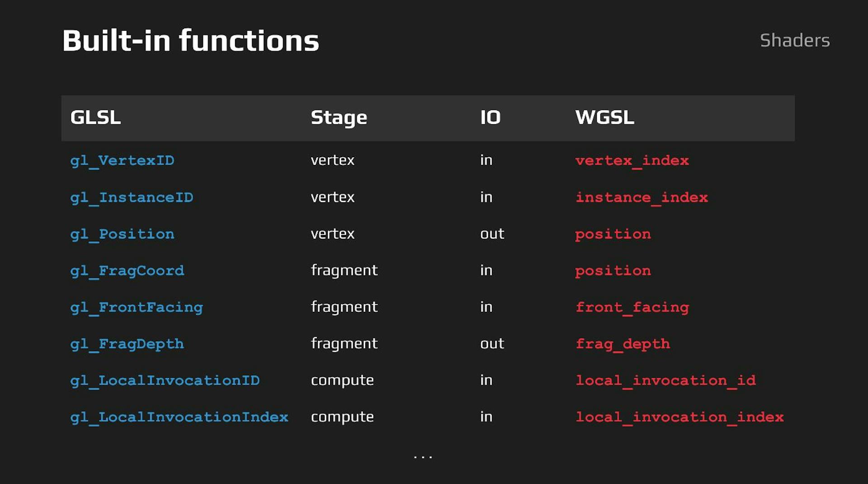Select the WGSL column header
The image size is (868, 484).
click(x=604, y=117)
